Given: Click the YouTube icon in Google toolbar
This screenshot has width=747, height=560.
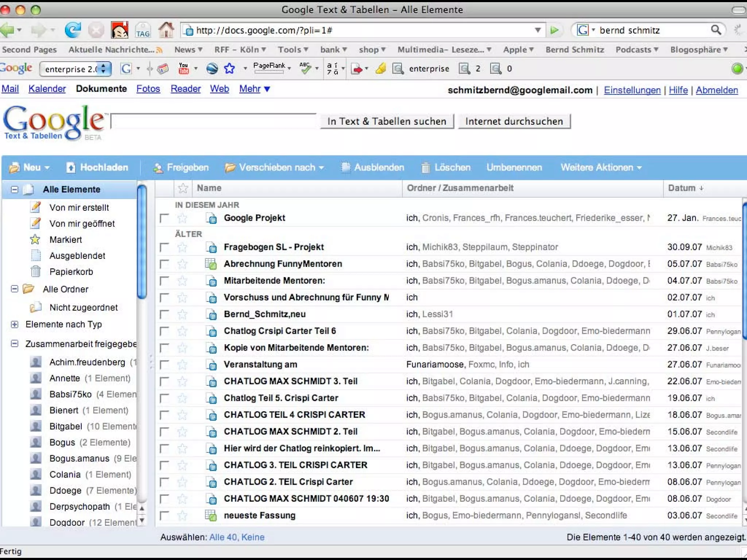Looking at the screenshot, I should tap(183, 68).
